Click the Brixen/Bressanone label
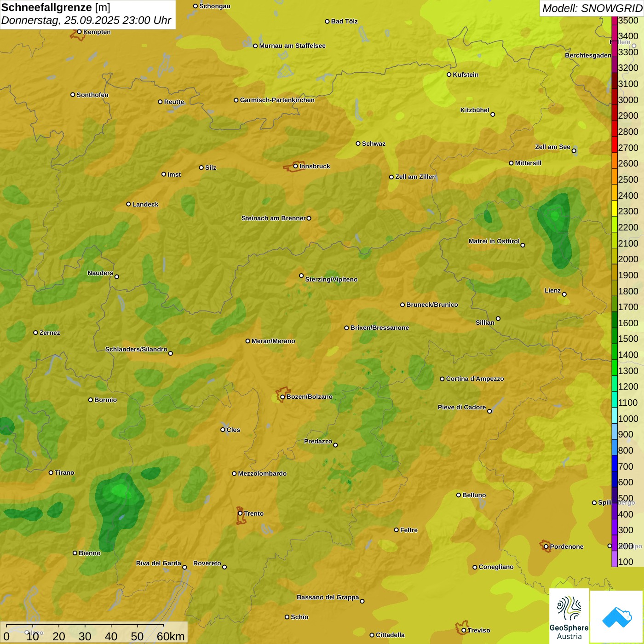 (379, 328)
